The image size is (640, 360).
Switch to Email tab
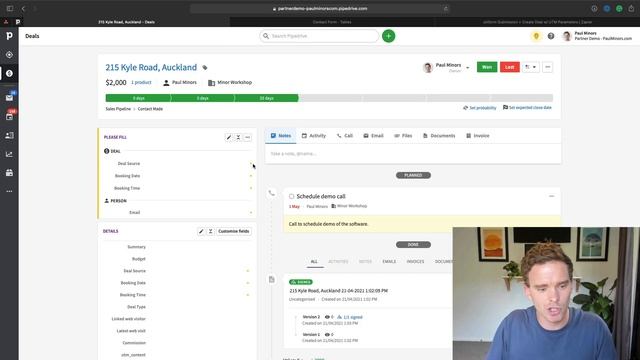(x=373, y=136)
